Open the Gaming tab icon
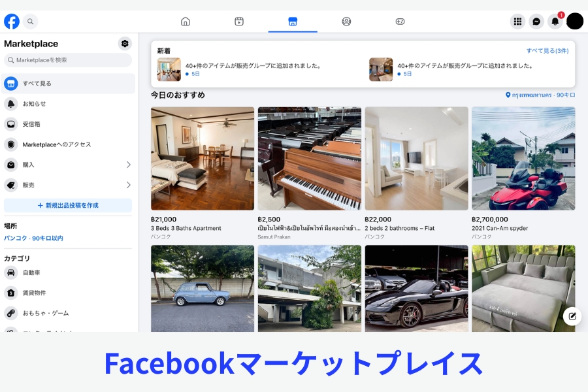The height and width of the screenshot is (392, 588). click(400, 22)
